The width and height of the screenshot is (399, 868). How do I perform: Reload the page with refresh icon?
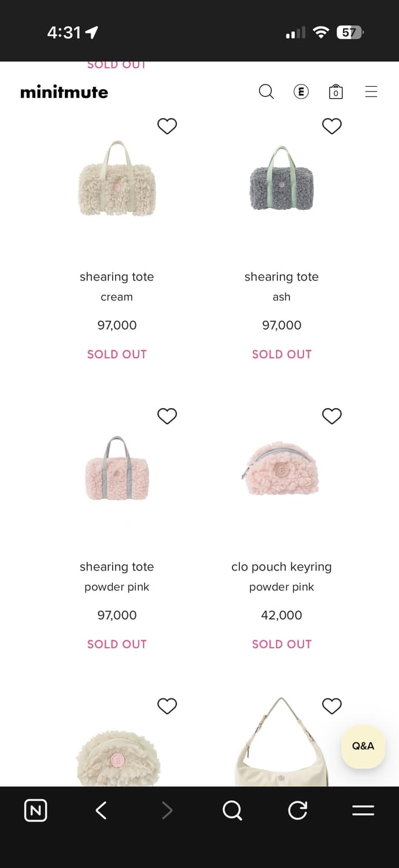(x=298, y=811)
